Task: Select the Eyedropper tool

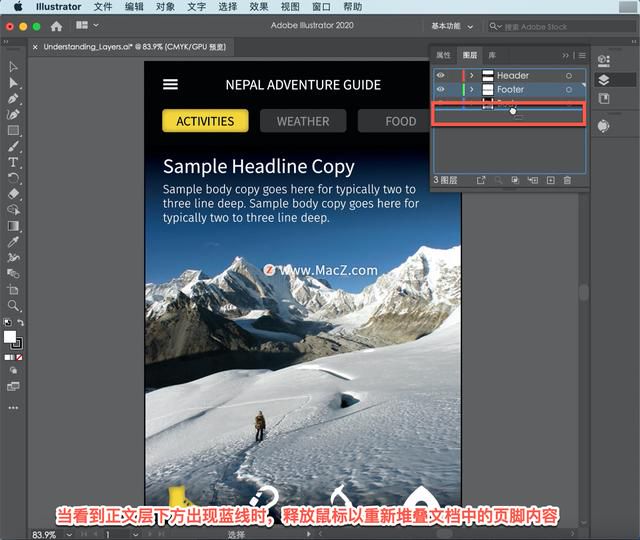Action: pyautogui.click(x=13, y=242)
